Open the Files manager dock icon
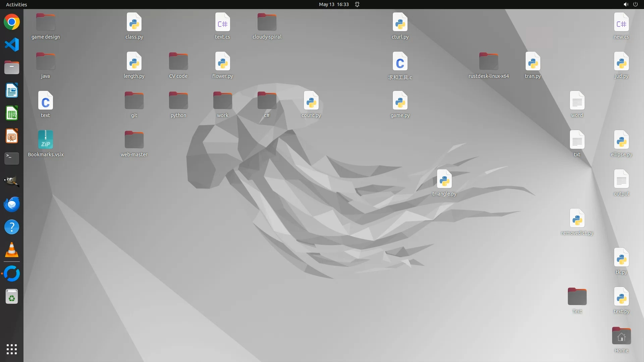The image size is (644, 362). (x=12, y=67)
